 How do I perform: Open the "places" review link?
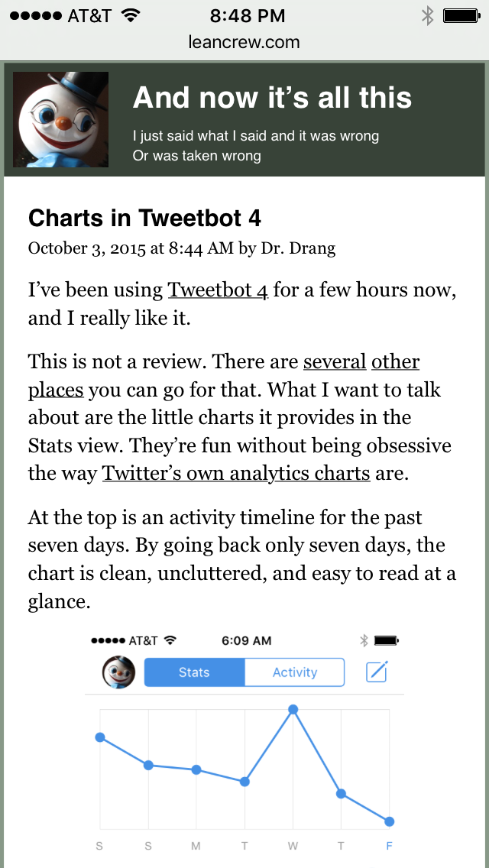pyautogui.click(x=56, y=390)
